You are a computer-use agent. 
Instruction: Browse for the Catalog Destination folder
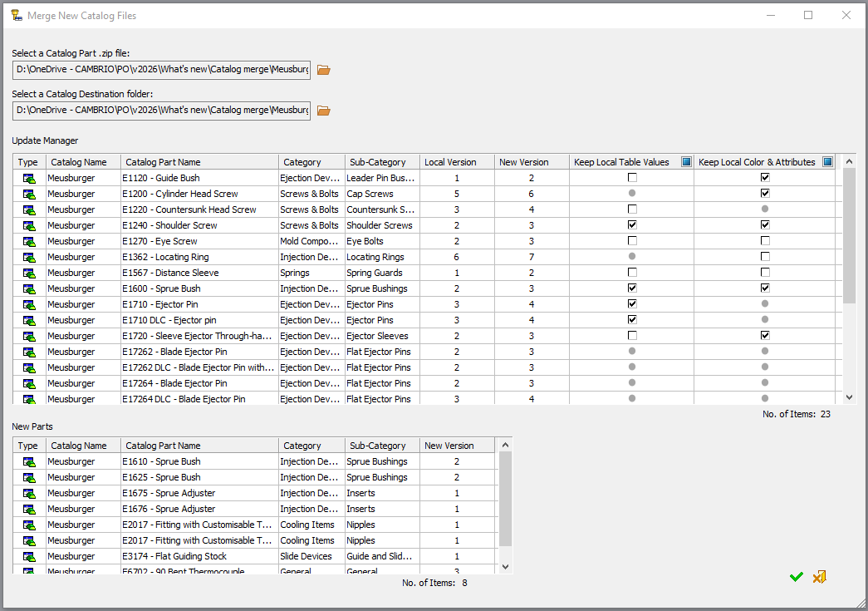323,110
